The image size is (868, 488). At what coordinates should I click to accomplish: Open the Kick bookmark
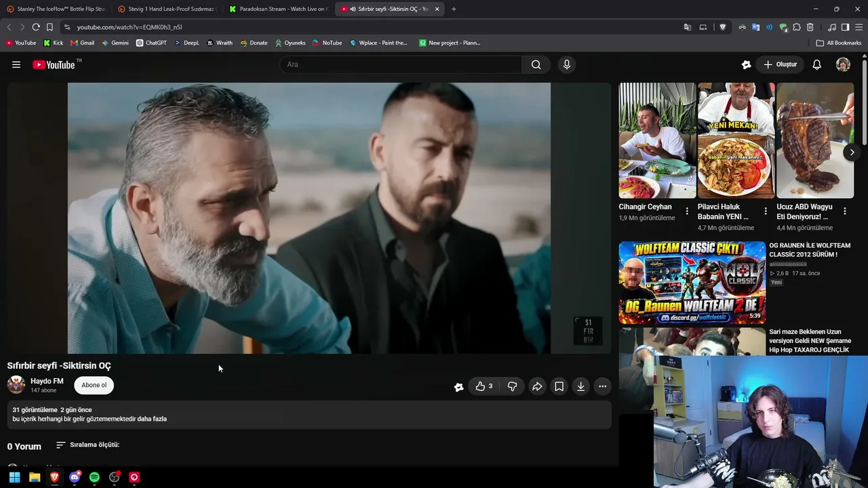(54, 43)
